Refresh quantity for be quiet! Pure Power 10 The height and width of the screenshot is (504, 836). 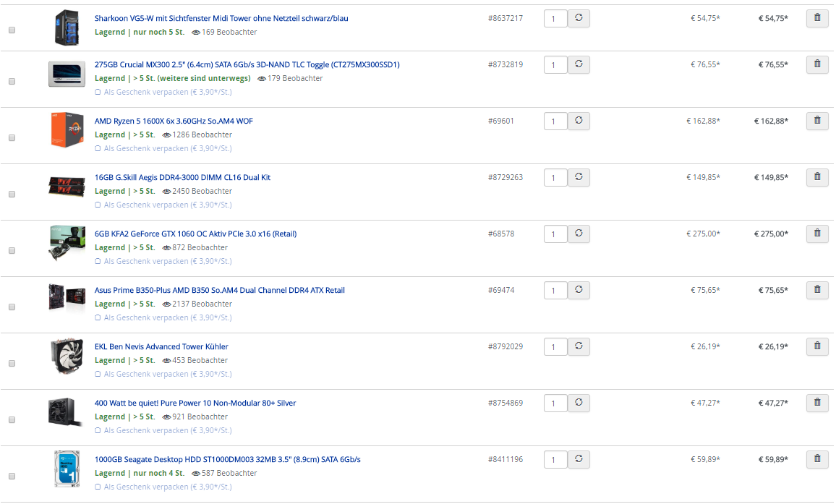click(579, 403)
